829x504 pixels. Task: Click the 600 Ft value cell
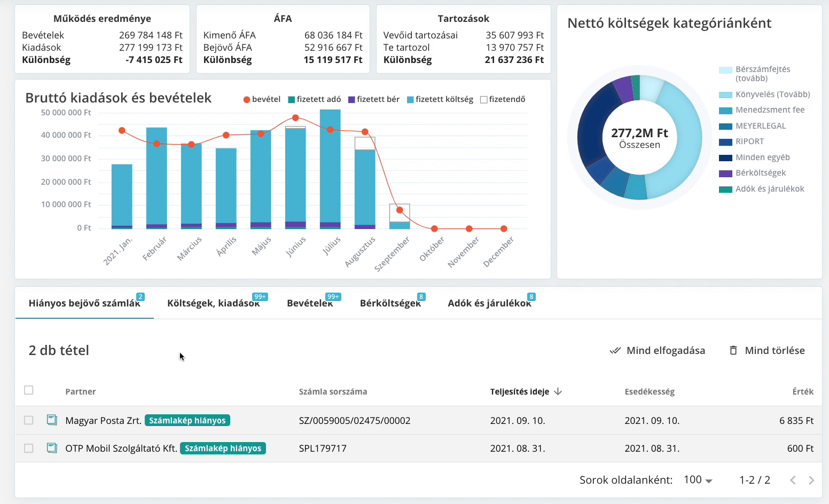pos(800,448)
